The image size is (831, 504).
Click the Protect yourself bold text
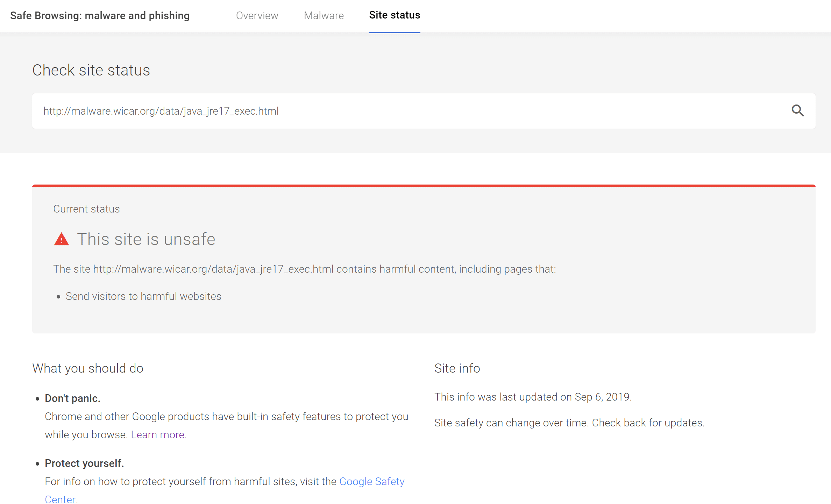pyautogui.click(x=84, y=463)
